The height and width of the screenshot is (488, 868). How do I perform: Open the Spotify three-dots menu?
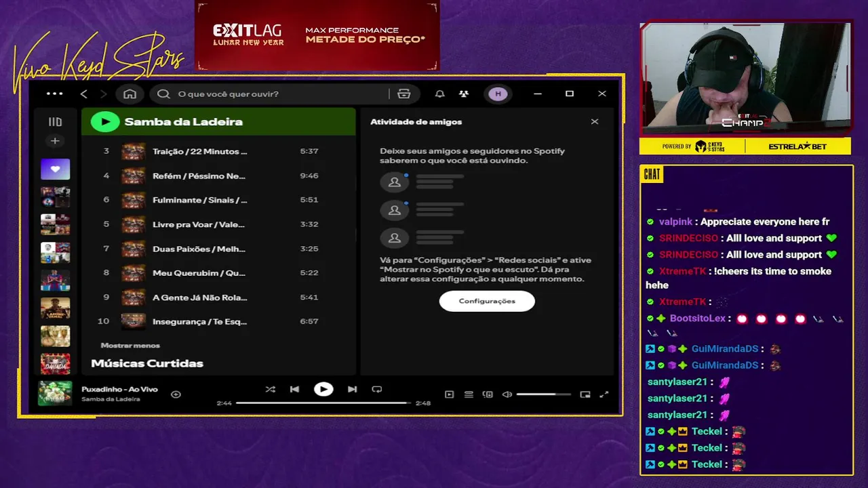(x=54, y=94)
